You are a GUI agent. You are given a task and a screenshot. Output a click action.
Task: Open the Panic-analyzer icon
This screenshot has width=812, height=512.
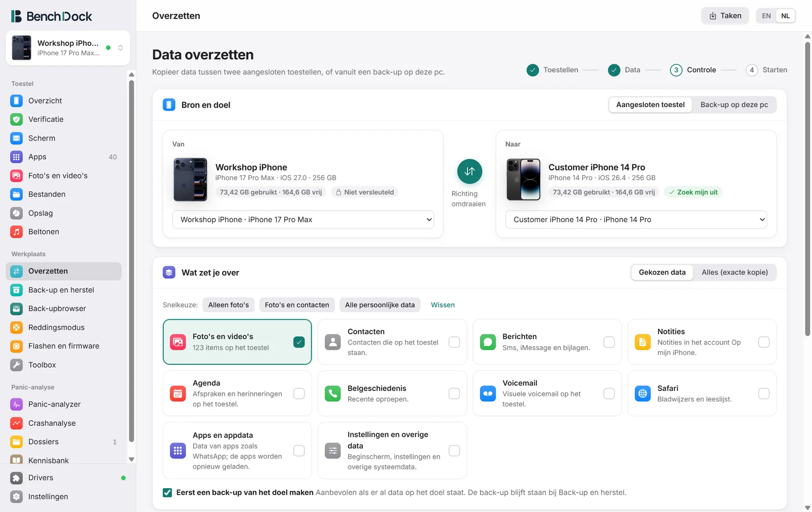[x=17, y=404]
